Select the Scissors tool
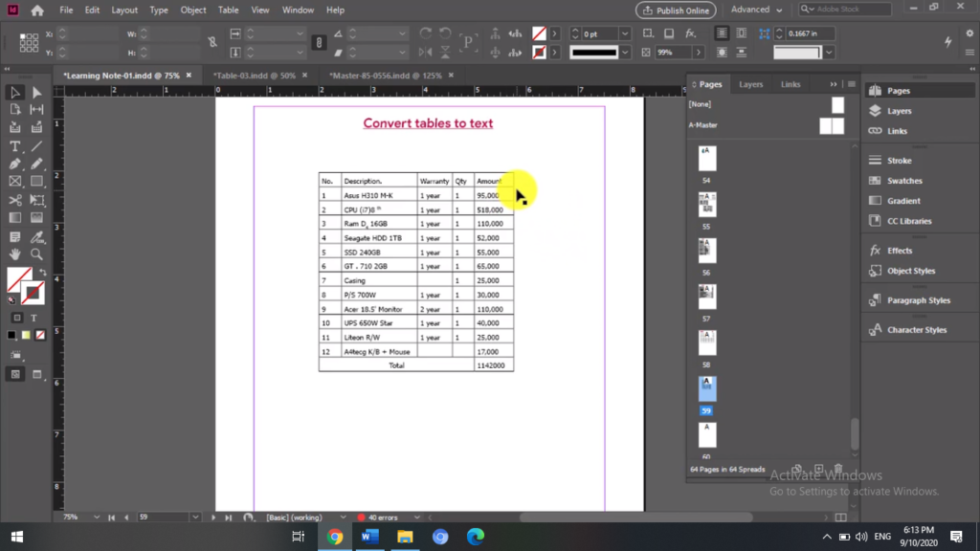This screenshot has width=980, height=551. click(x=15, y=200)
